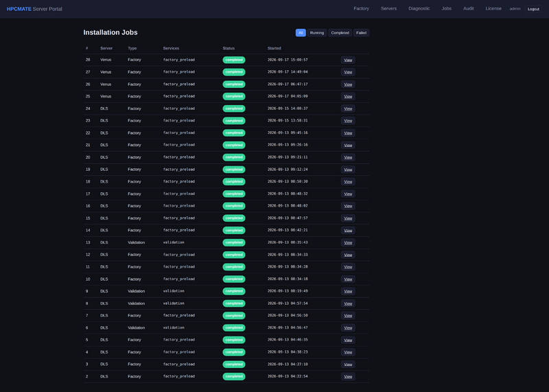The height and width of the screenshot is (392, 549).
Task: Select timestamp 2026-09-17 15:00:57
Action: coord(288,60)
